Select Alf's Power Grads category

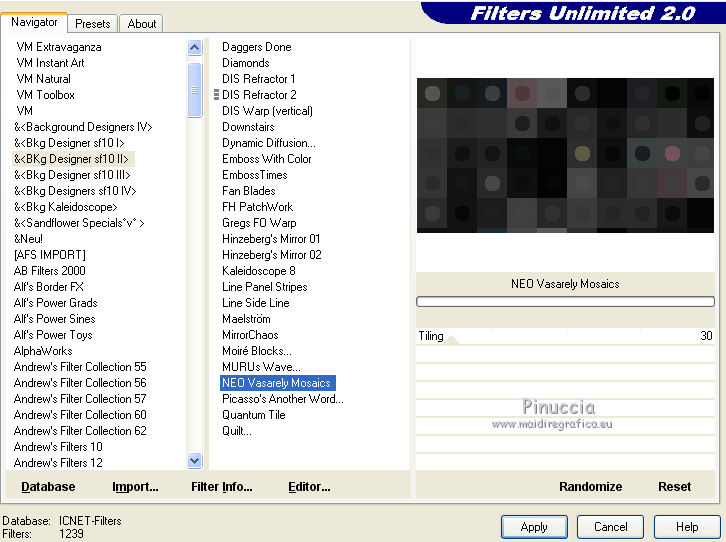(x=56, y=303)
